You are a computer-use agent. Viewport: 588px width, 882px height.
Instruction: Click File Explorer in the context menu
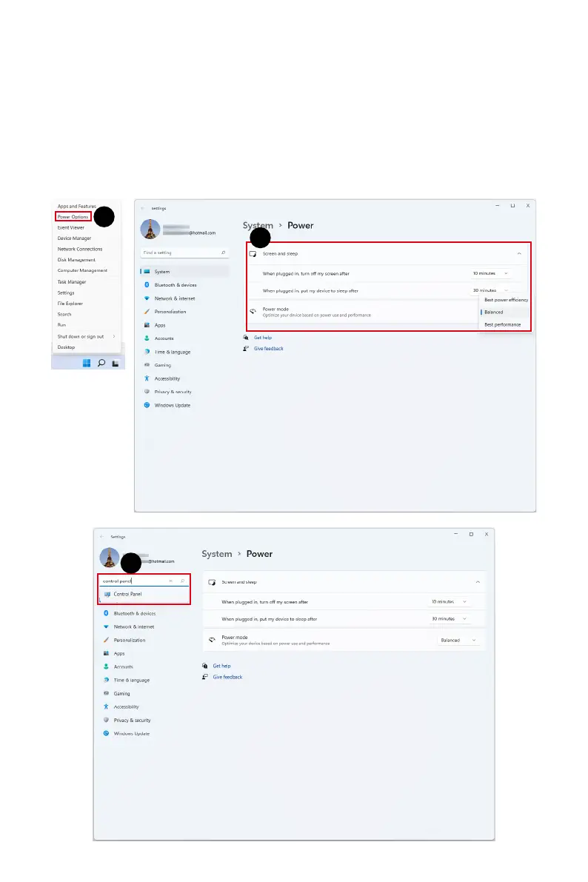[70, 304]
